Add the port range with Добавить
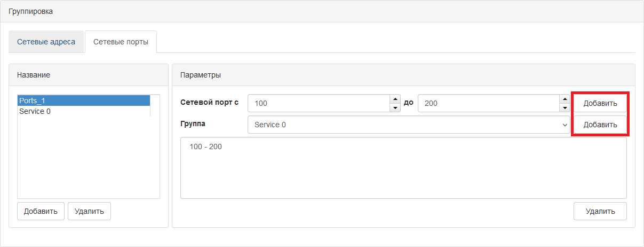The width and height of the screenshot is (644, 247). click(x=600, y=103)
